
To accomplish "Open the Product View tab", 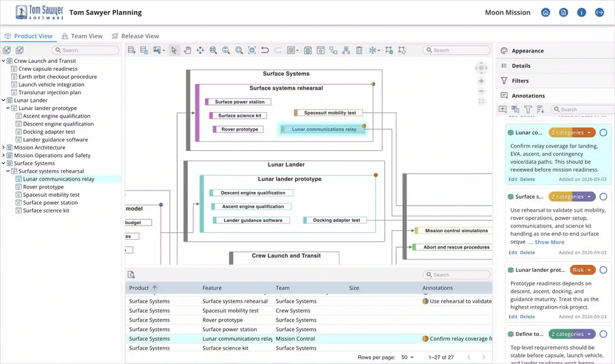I will coord(29,36).
